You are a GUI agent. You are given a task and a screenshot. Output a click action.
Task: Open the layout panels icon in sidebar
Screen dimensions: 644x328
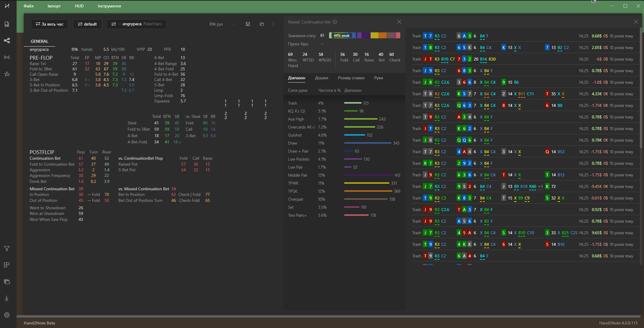coord(7,265)
